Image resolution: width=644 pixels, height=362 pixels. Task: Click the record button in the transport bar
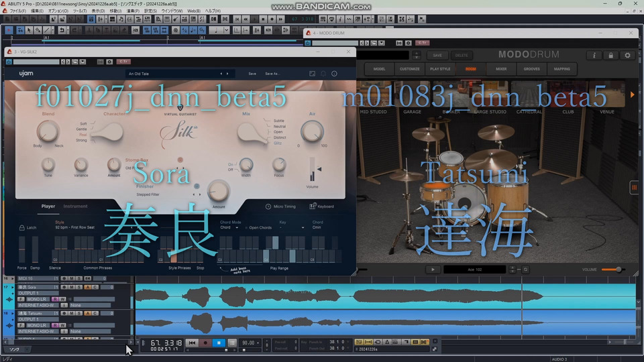[205, 343]
